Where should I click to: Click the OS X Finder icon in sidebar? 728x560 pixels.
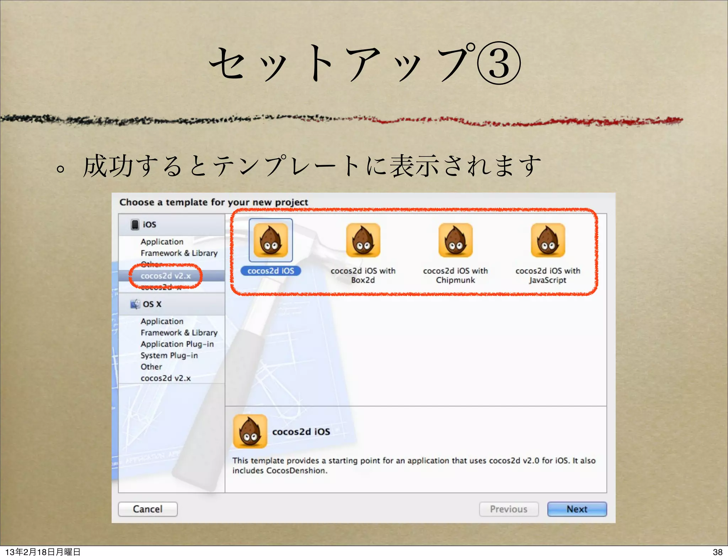coord(135,304)
